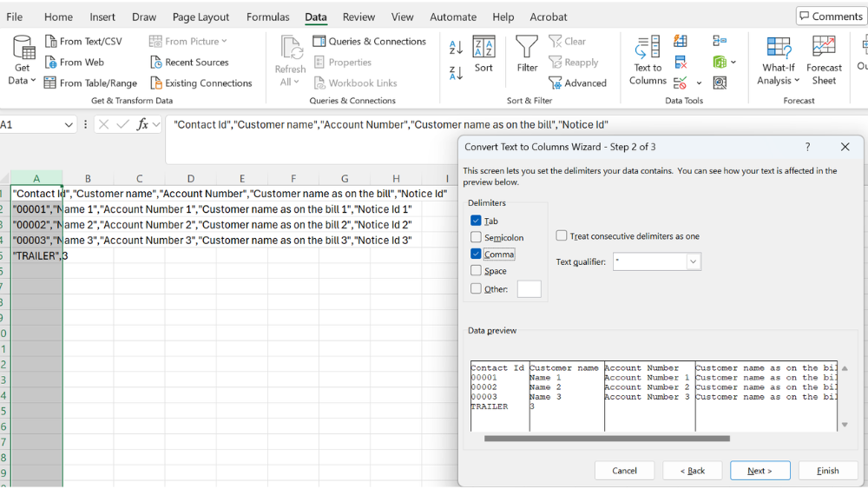868x489 pixels.
Task: Go Back to previous wizard step
Action: coord(692,470)
